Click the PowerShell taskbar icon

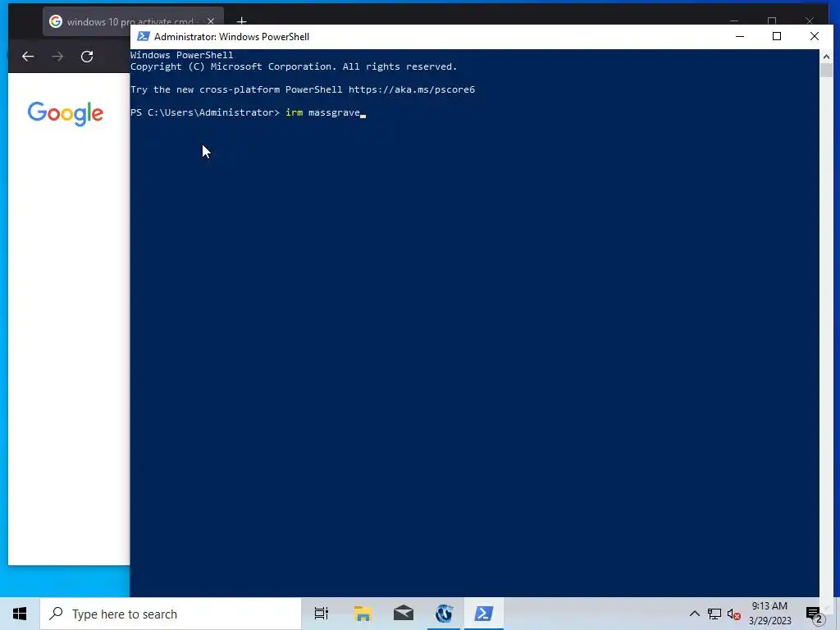[x=484, y=614]
